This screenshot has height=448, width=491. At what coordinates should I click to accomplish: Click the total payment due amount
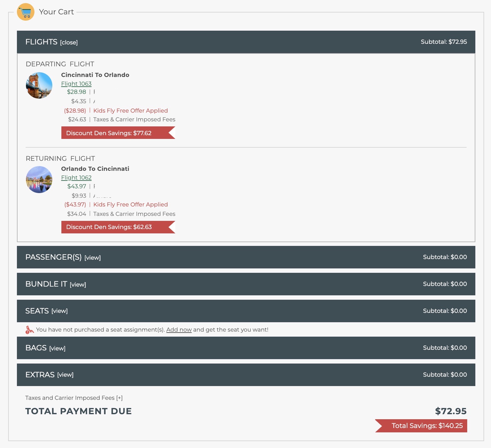click(451, 411)
